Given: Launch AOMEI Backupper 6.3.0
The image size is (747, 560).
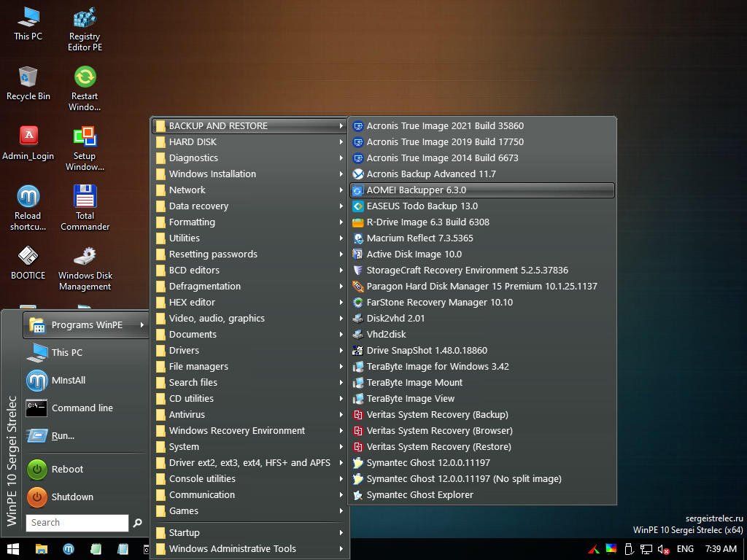Looking at the screenshot, I should click(x=482, y=190).
